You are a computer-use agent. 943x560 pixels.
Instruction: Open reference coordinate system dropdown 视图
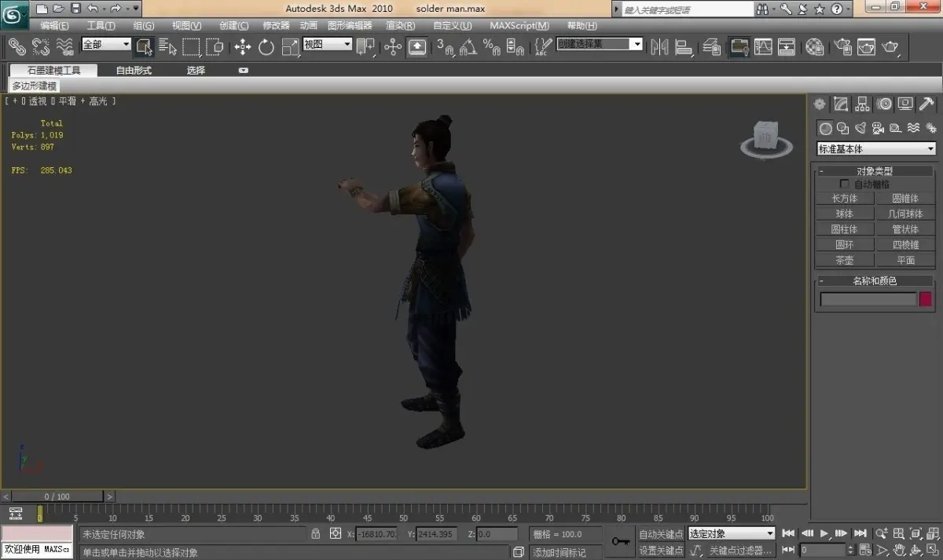pos(327,44)
